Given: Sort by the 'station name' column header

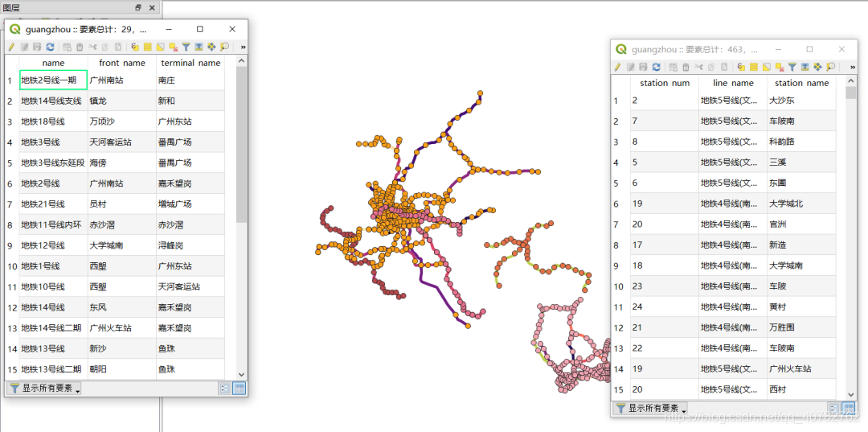Looking at the screenshot, I should pyautogui.click(x=801, y=83).
